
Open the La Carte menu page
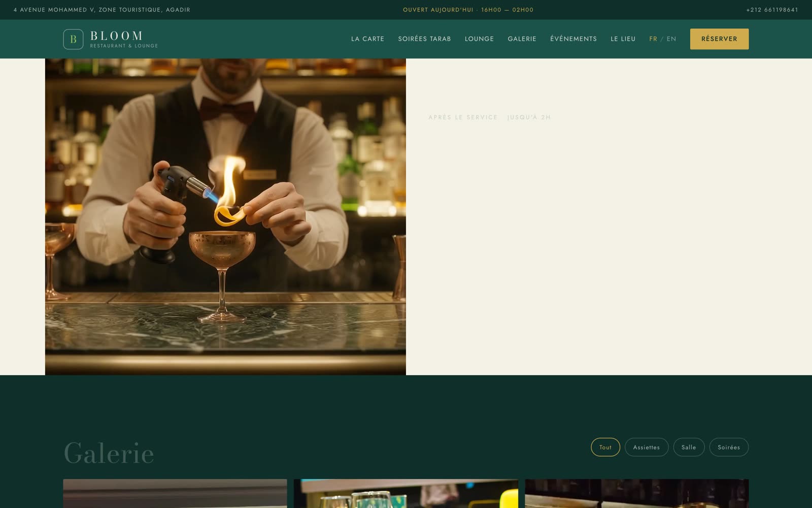tap(367, 39)
